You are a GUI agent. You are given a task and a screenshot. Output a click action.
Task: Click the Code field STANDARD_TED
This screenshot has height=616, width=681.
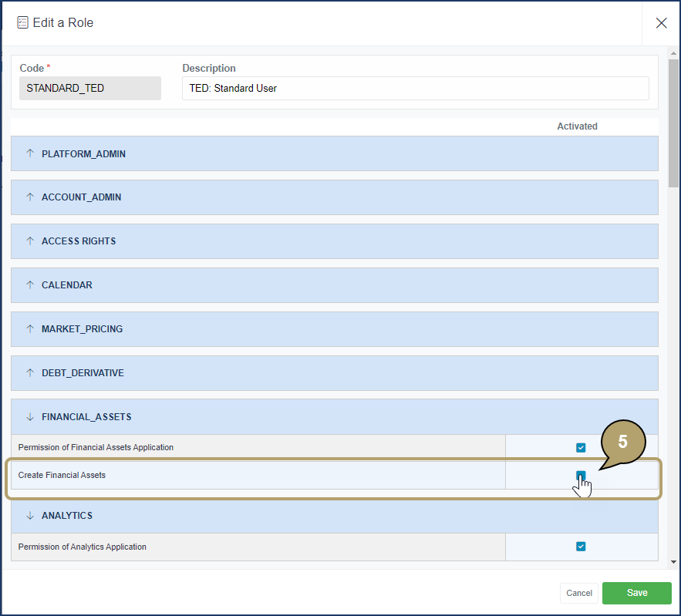(90, 88)
